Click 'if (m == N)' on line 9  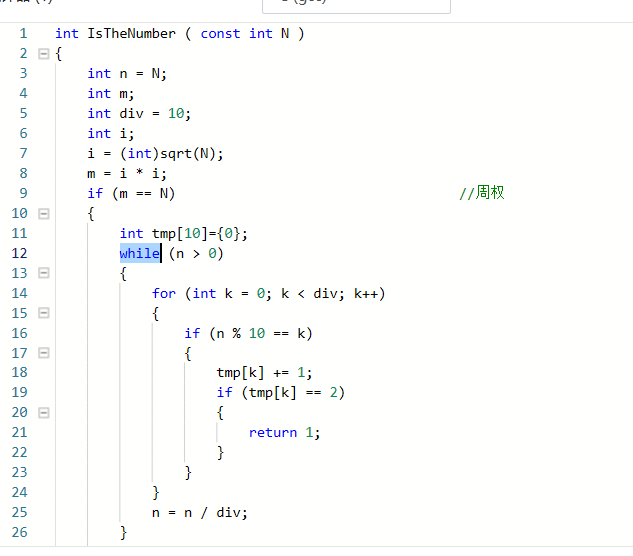[x=131, y=194]
